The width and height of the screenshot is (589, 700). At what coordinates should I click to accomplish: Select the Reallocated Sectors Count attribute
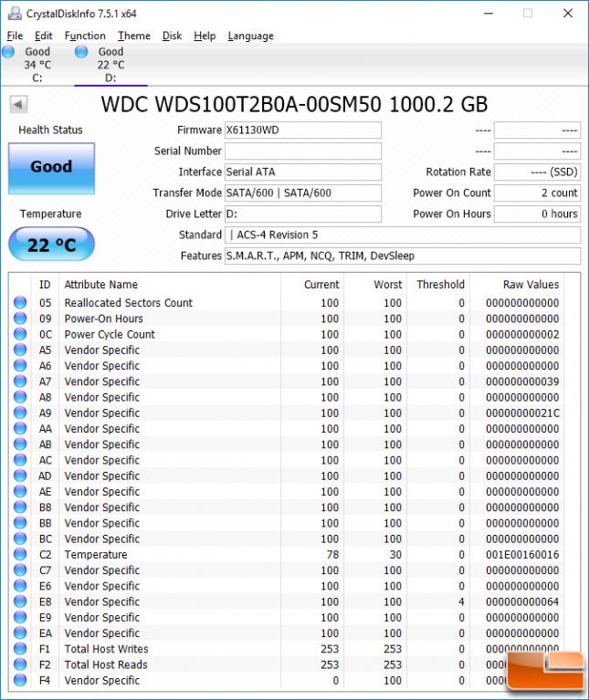coord(286,303)
